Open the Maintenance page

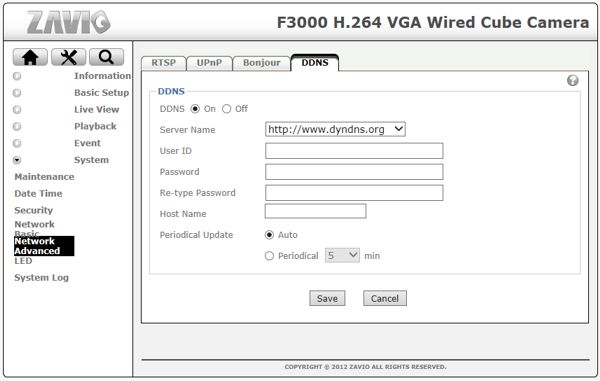click(x=44, y=177)
